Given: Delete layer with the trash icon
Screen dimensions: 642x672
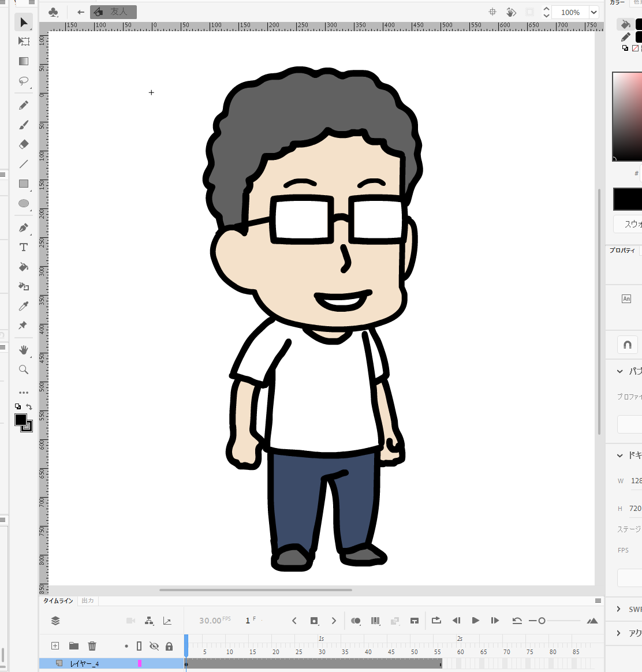Looking at the screenshot, I should click(x=92, y=646).
